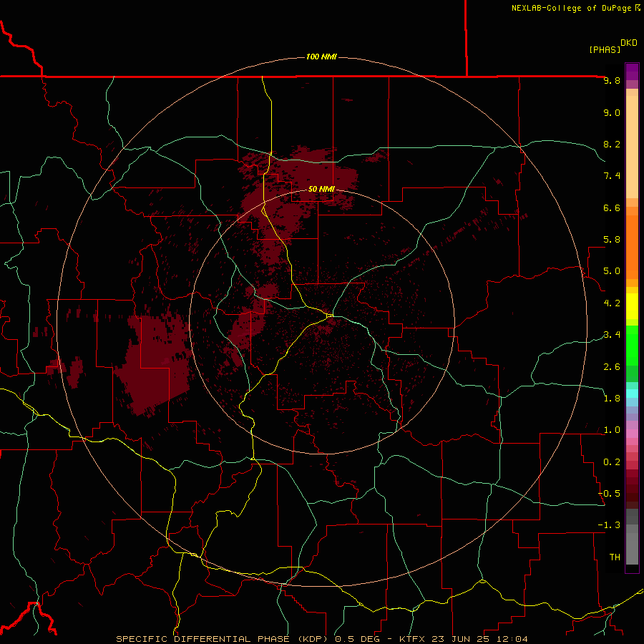Select the 50 NMI range ring label
The width and height of the screenshot is (644, 644).
coord(321,189)
